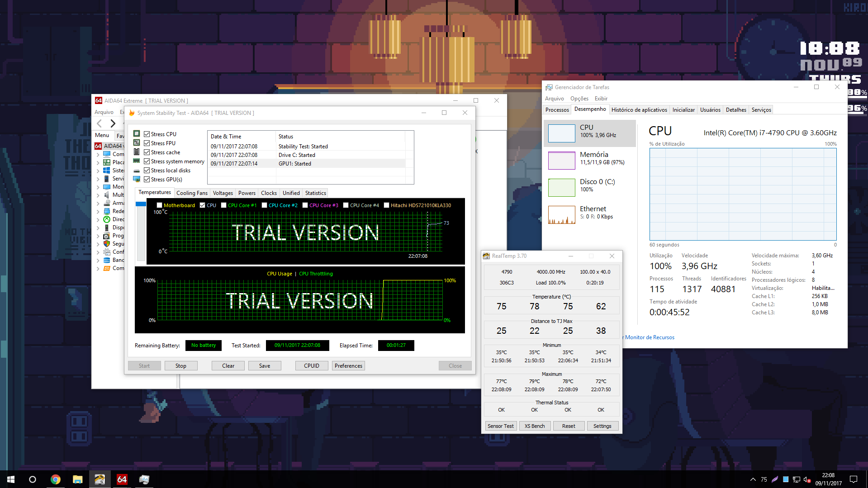Screen dimensions: 868x488
Task: Click the purple feather tray icon
Action: coord(775,479)
